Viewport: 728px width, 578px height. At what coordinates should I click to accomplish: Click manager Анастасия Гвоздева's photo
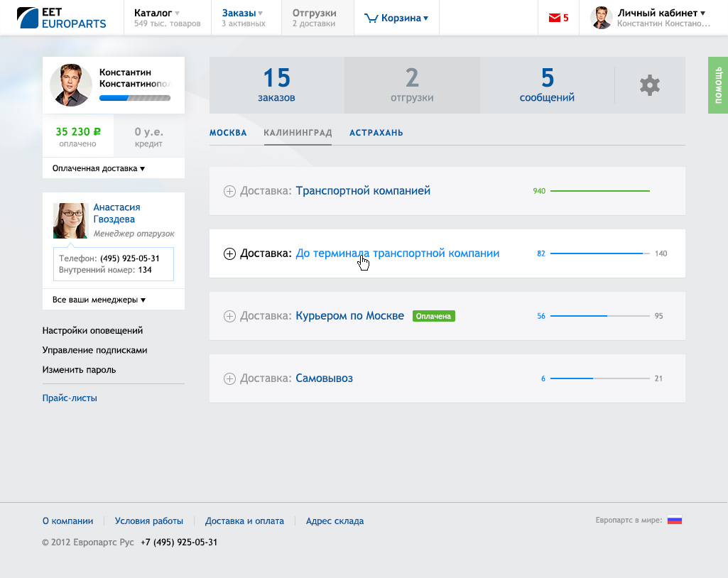70,221
